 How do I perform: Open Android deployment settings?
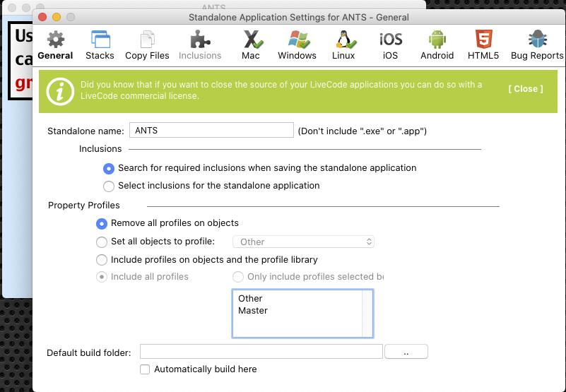tap(437, 44)
